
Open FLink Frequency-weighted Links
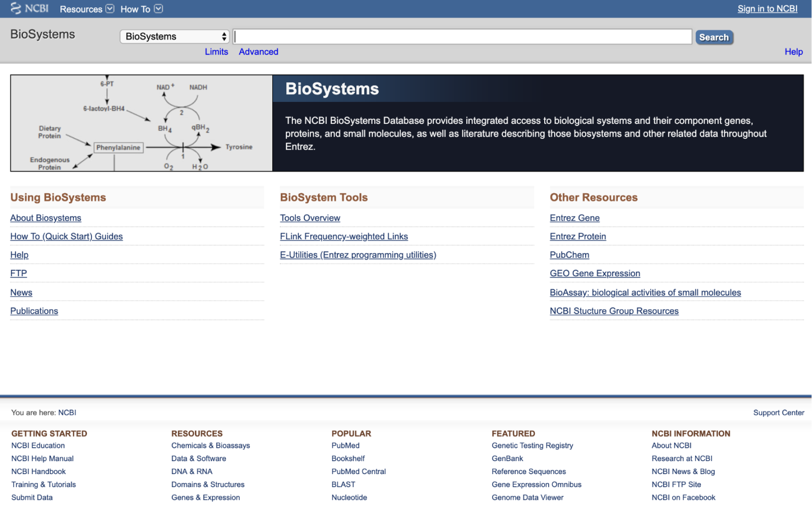(x=344, y=237)
